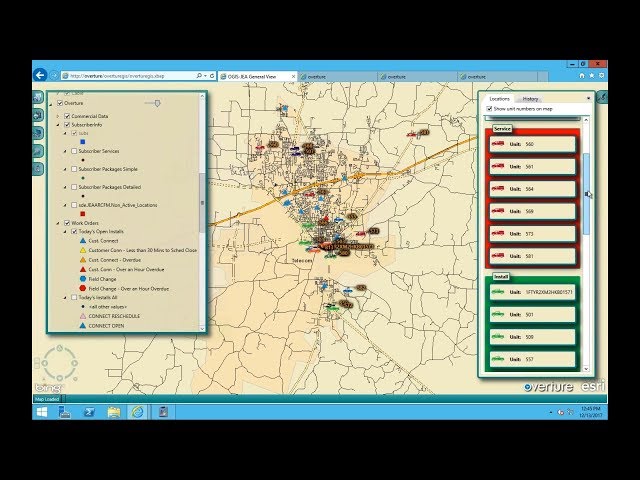640x480 pixels.
Task: Click the red truck icon for unit 560
Action: pos(498,144)
